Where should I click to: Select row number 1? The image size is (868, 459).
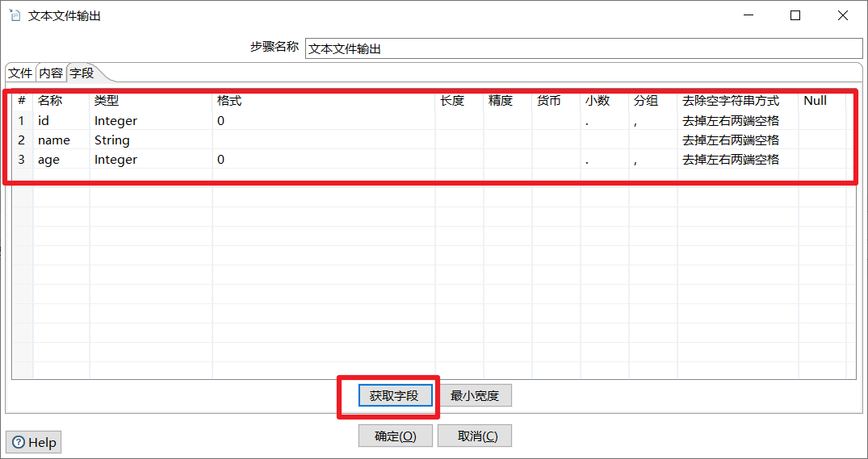coord(22,120)
